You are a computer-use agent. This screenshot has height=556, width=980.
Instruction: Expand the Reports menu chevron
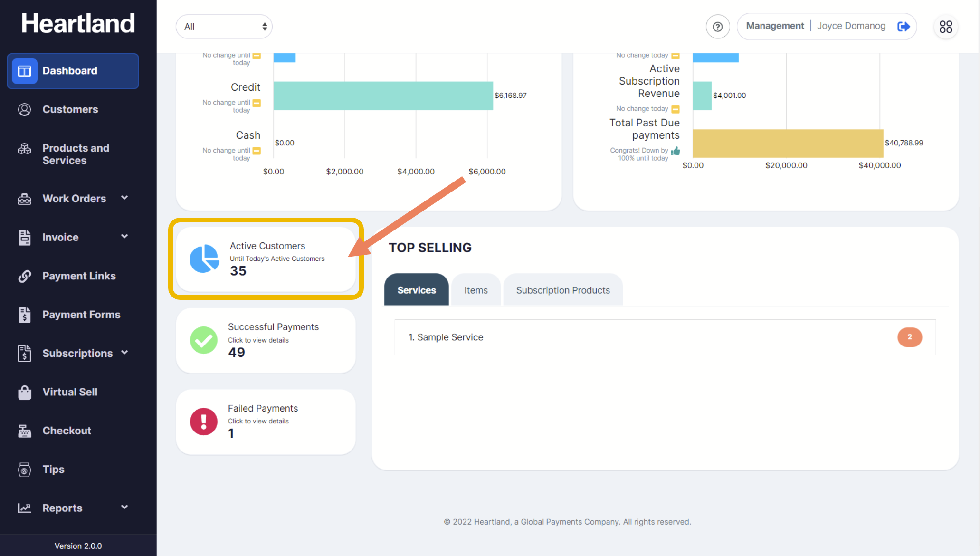click(124, 507)
